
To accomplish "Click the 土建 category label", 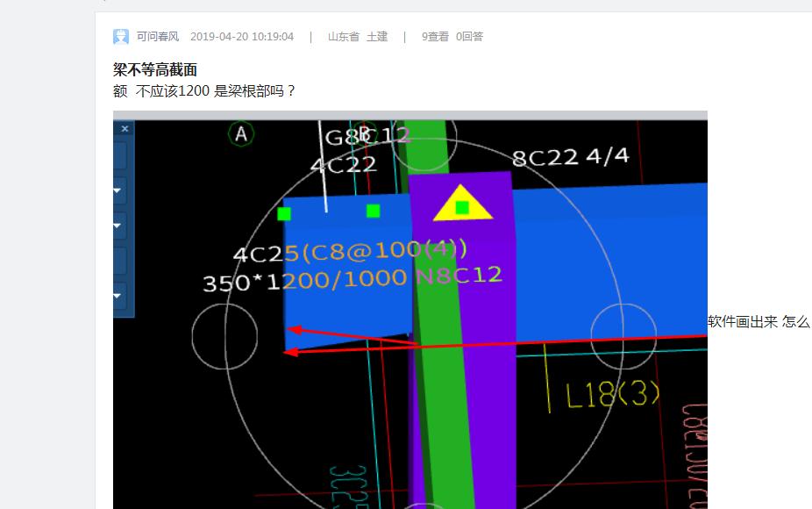I will [377, 36].
